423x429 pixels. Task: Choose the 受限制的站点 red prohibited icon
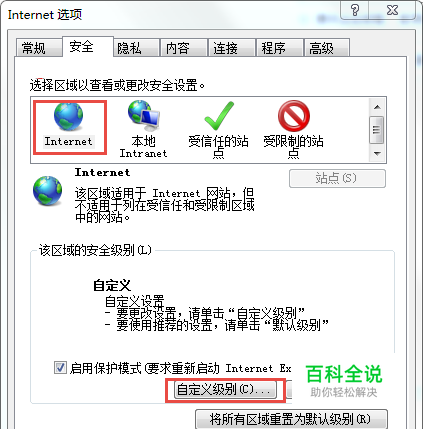point(294,116)
